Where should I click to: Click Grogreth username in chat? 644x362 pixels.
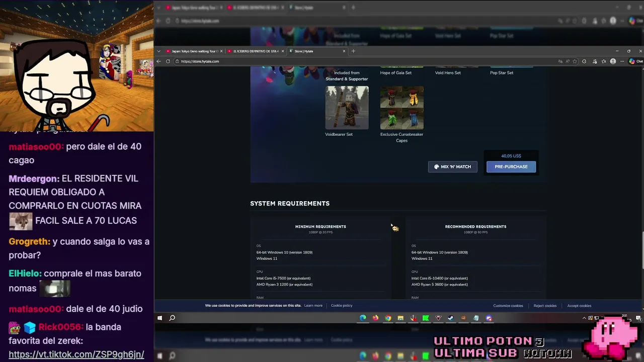coord(29,242)
